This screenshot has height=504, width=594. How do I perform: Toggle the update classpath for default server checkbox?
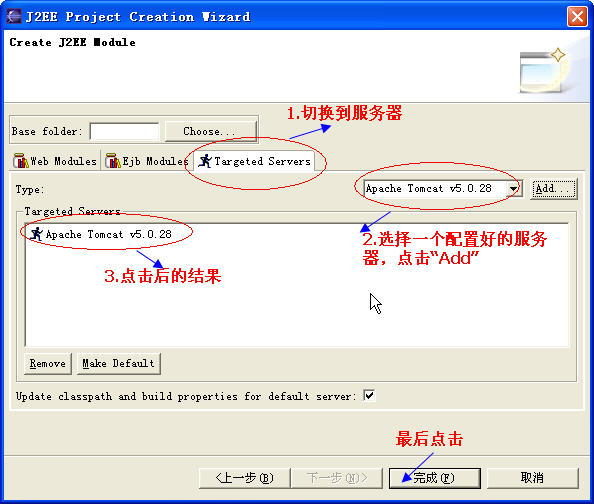[369, 395]
